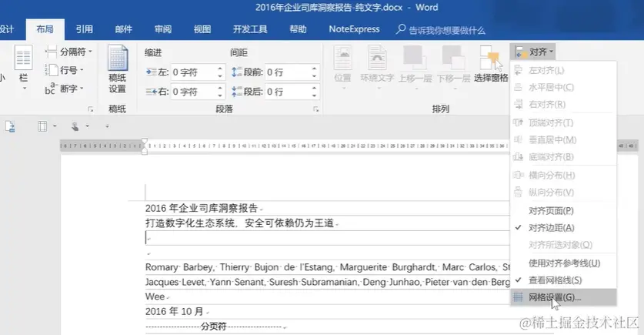
Task: Choose 顶端对齐(T) in align menu
Action: pyautogui.click(x=563, y=123)
